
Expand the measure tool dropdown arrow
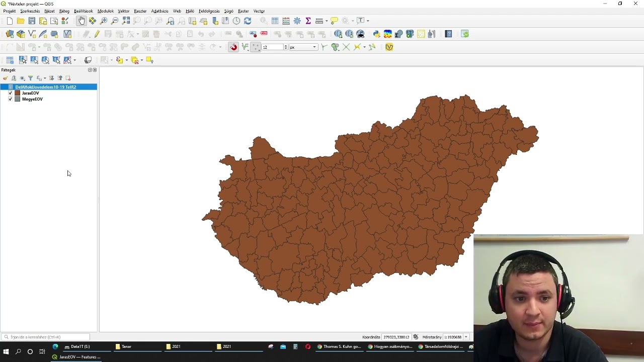coord(327,21)
